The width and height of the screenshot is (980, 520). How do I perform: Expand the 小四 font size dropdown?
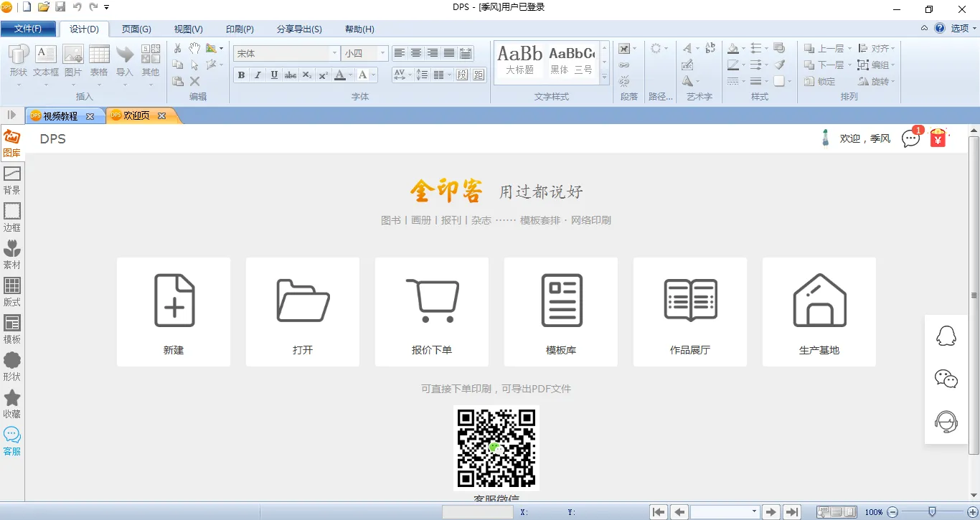[x=382, y=54]
